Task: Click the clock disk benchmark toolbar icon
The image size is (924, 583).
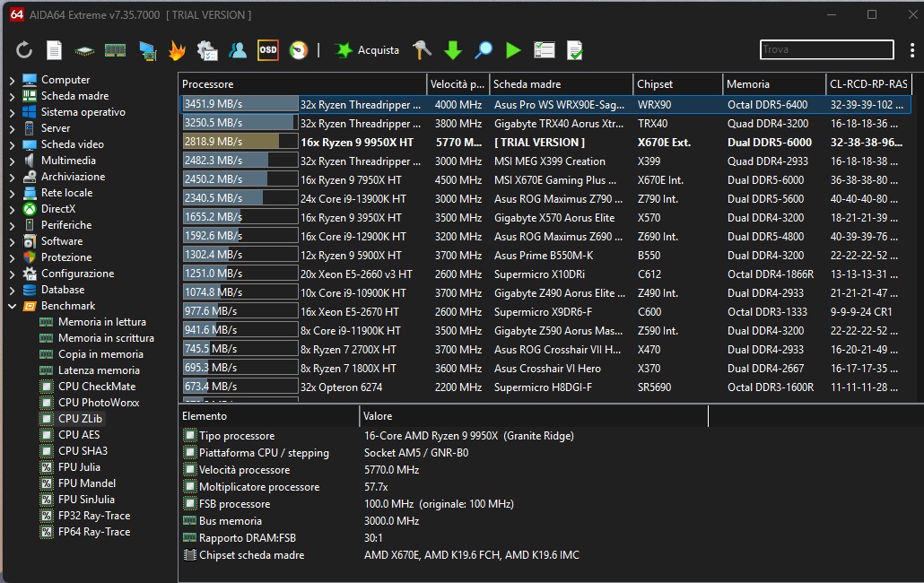Action: coord(299,50)
